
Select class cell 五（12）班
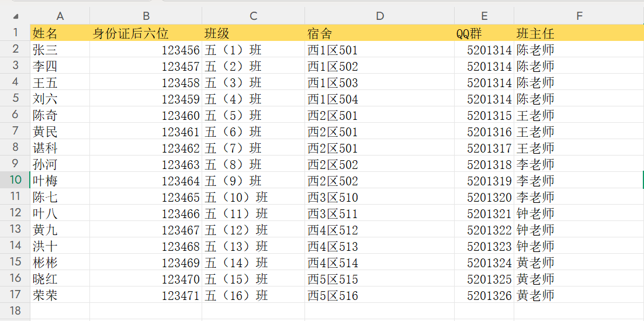click(x=254, y=230)
